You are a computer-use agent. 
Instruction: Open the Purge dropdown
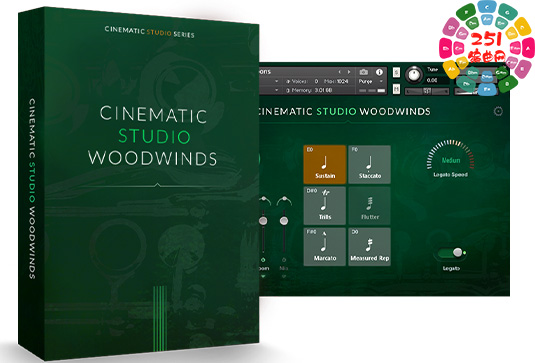pos(371,82)
